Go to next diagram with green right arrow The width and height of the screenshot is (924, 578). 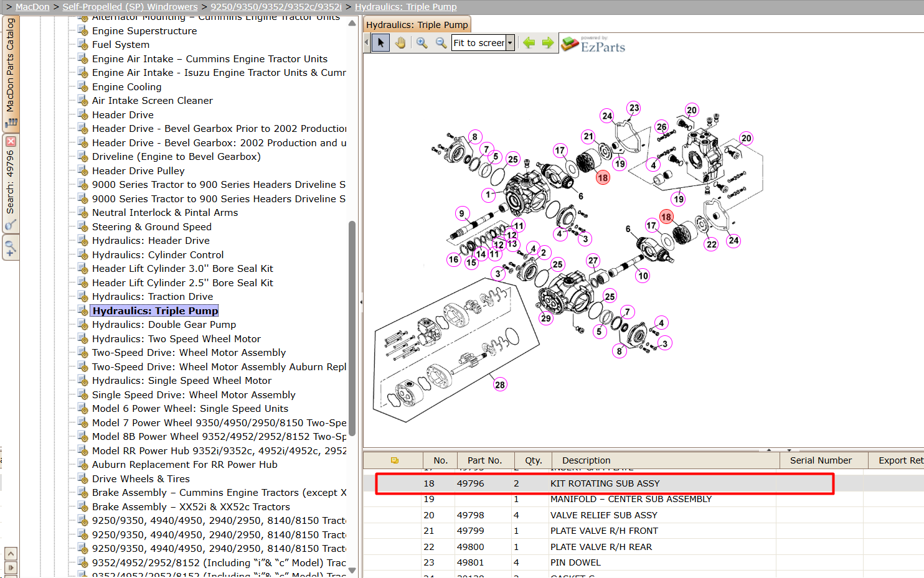(x=548, y=43)
